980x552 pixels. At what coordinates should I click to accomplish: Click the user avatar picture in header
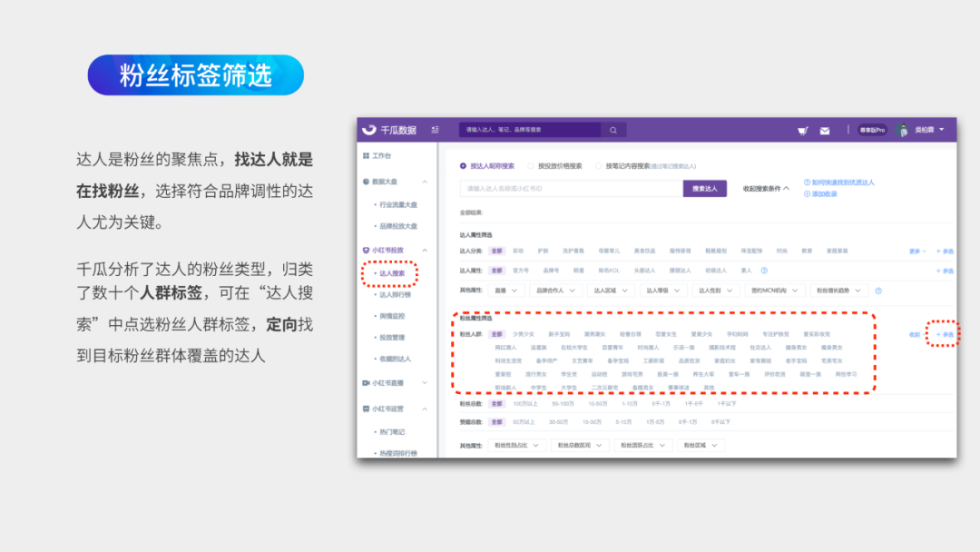click(902, 130)
